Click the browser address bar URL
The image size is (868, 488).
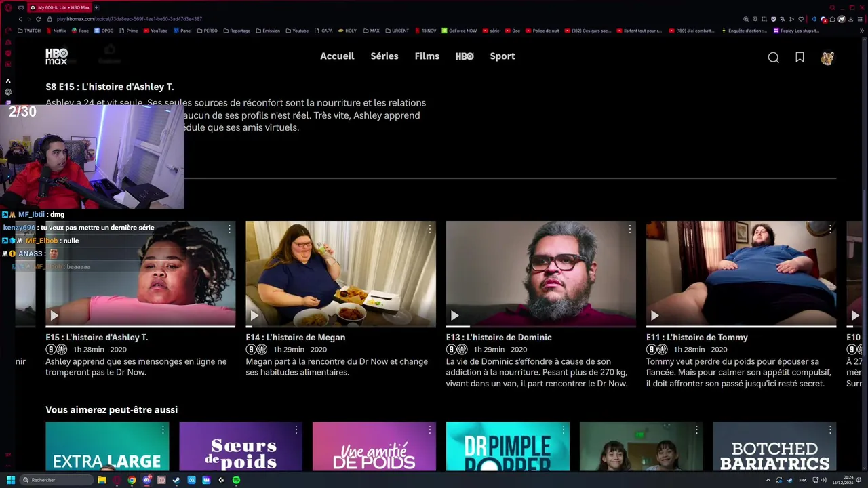click(x=129, y=19)
